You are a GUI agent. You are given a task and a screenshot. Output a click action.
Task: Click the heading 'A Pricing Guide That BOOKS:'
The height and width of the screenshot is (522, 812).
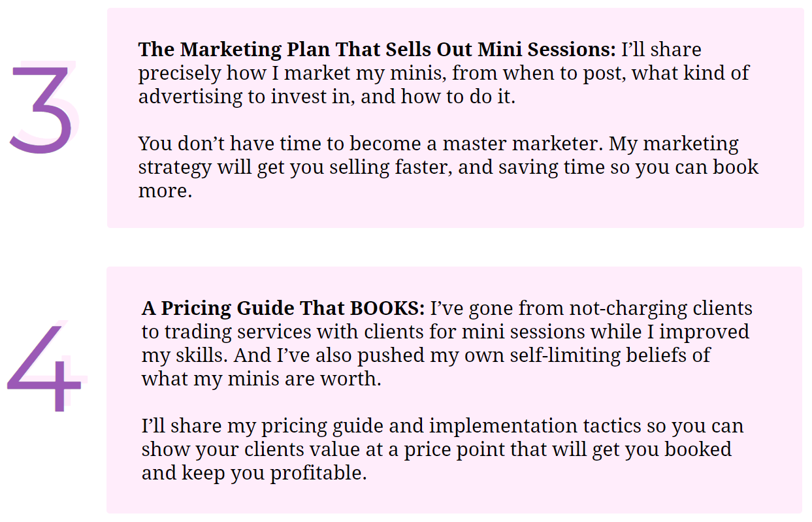tap(283, 308)
